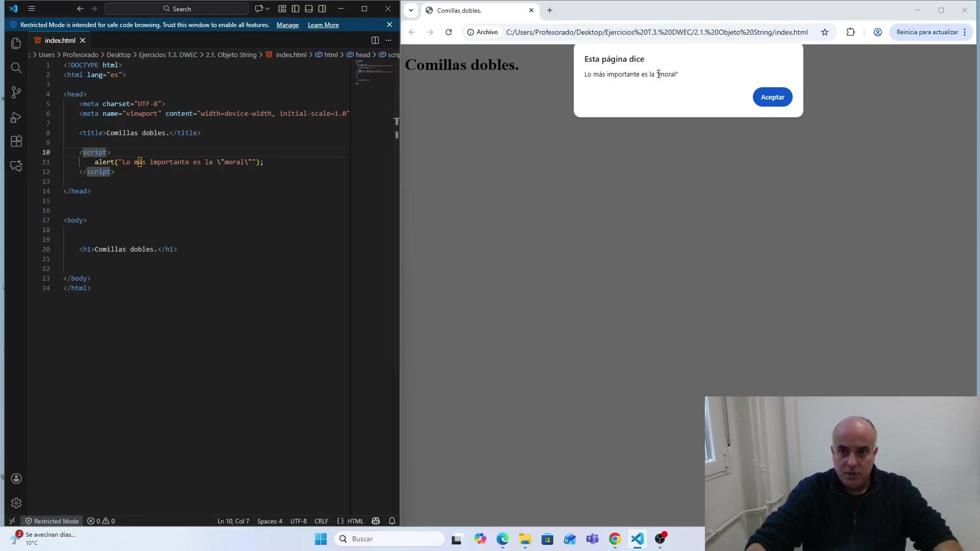This screenshot has width=980, height=551.
Task: Toggle the VS Code secondary side bar
Action: click(x=322, y=9)
